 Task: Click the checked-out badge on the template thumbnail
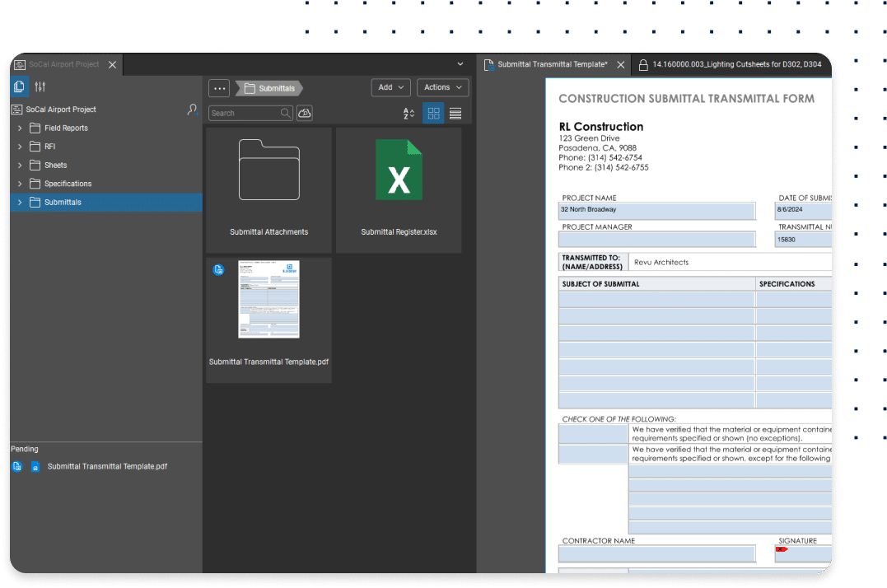[x=218, y=269]
